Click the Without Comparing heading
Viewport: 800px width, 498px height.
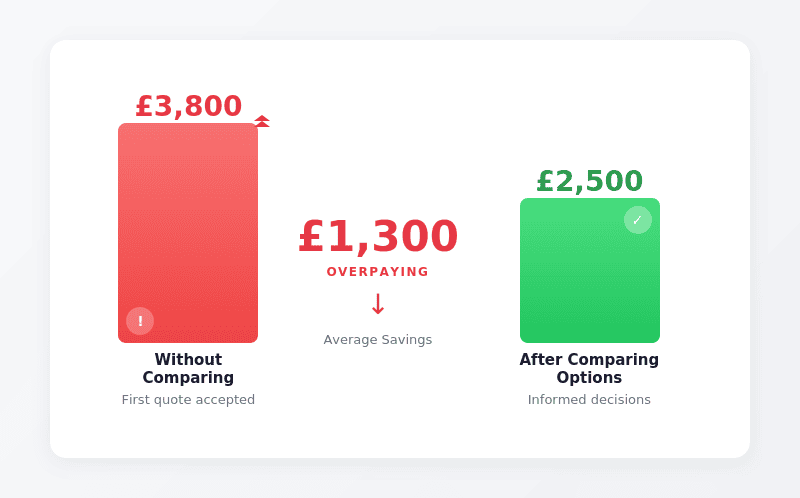point(188,368)
